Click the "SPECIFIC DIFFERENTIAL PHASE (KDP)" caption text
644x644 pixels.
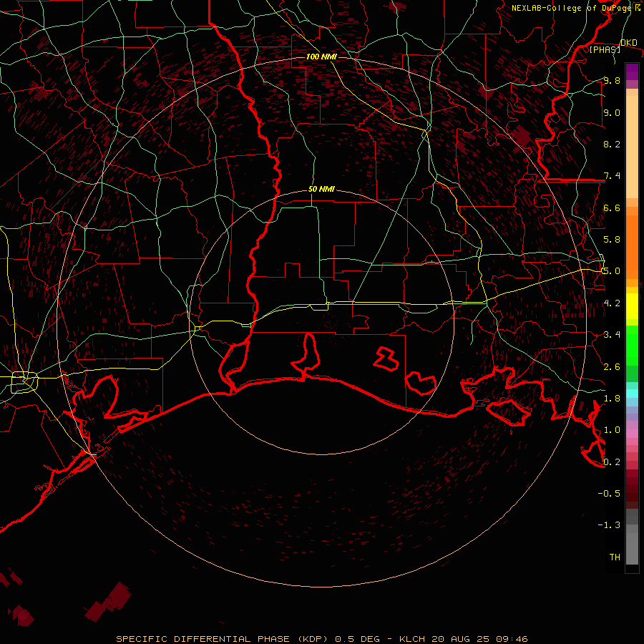click(222, 639)
